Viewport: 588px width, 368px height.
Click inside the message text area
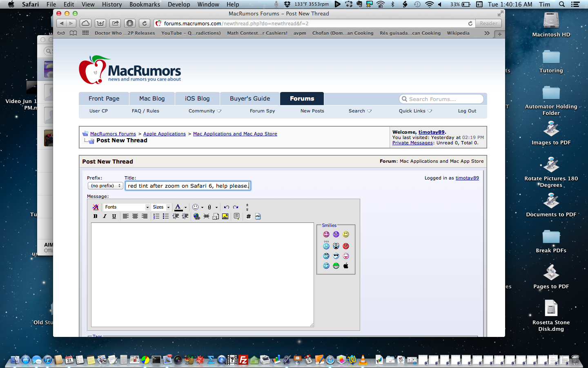[x=203, y=275]
